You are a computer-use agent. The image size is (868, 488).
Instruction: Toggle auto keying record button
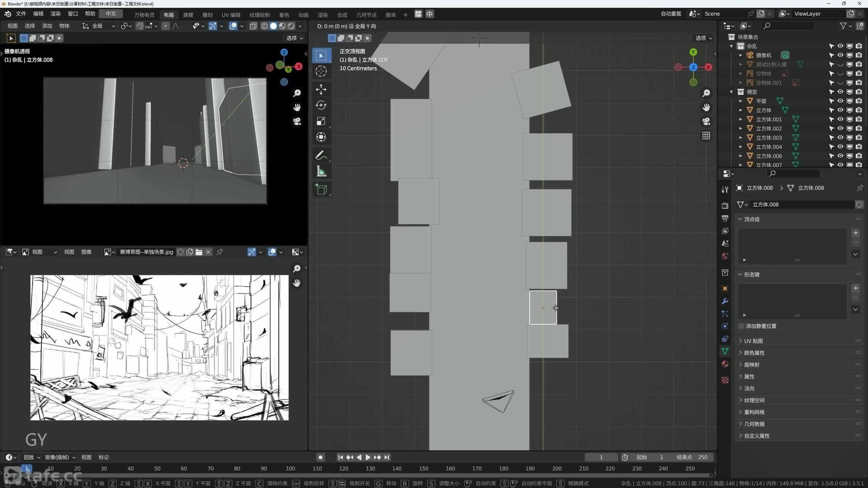(x=320, y=457)
